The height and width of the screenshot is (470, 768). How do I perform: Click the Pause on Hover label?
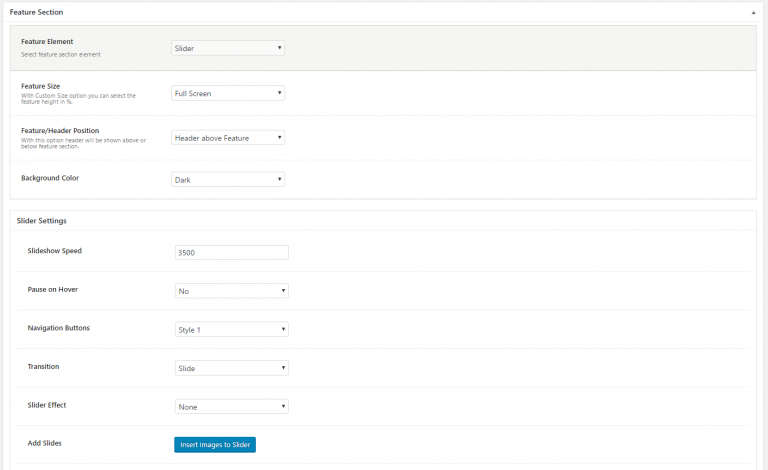[53, 289]
